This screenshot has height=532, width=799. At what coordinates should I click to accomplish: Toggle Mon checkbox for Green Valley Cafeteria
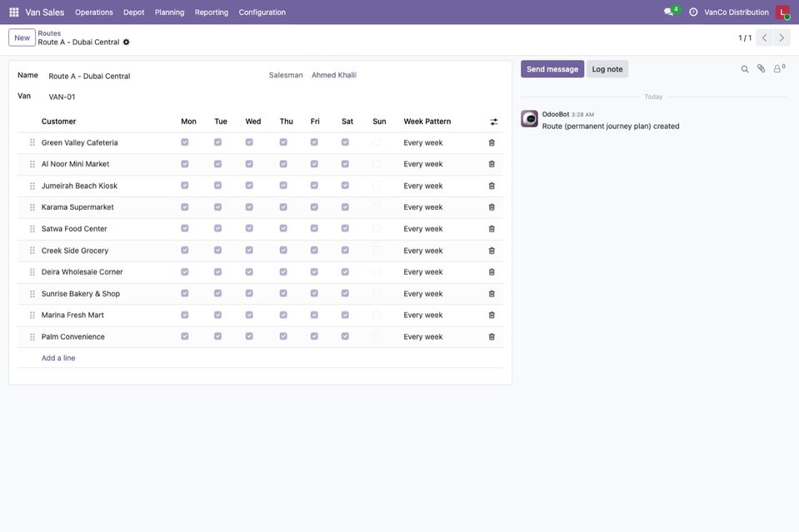[184, 142]
